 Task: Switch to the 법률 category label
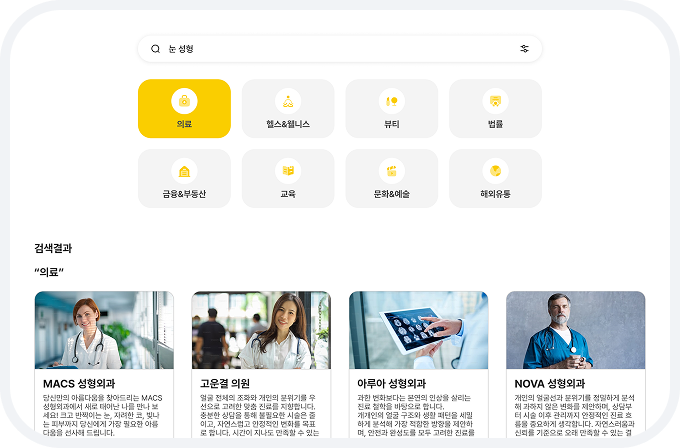tap(495, 124)
